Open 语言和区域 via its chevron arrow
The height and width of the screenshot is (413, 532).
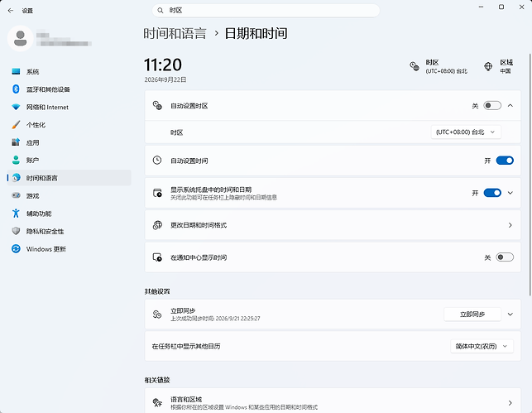tap(510, 402)
